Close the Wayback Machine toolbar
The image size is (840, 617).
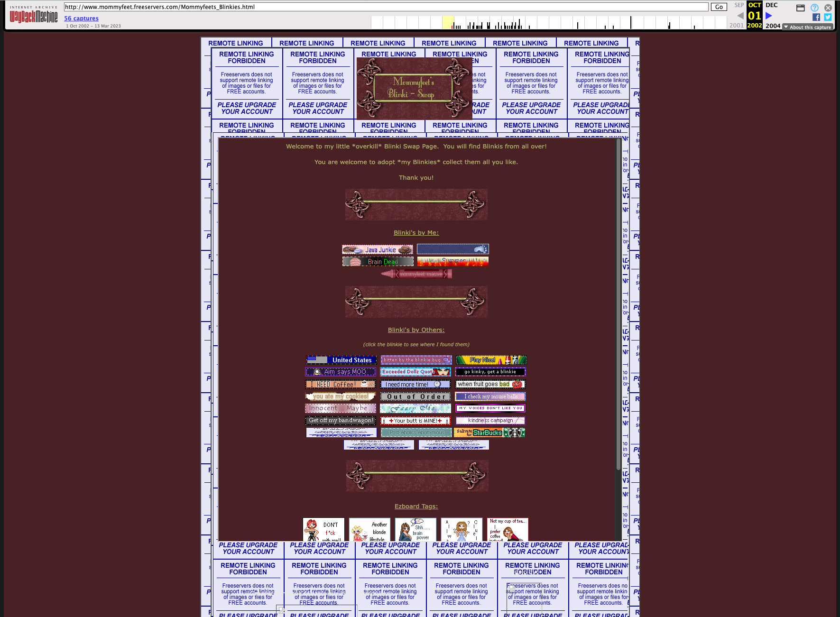(x=828, y=8)
